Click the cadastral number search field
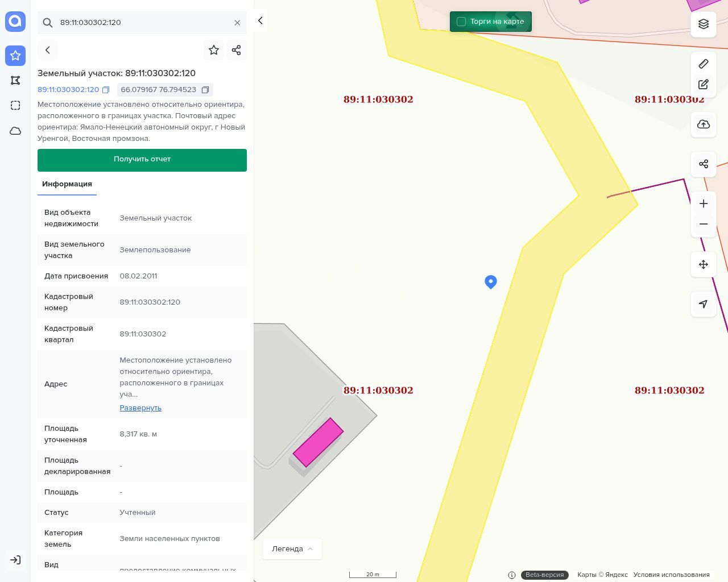Screen dimensions: 728x582 click(x=142, y=23)
